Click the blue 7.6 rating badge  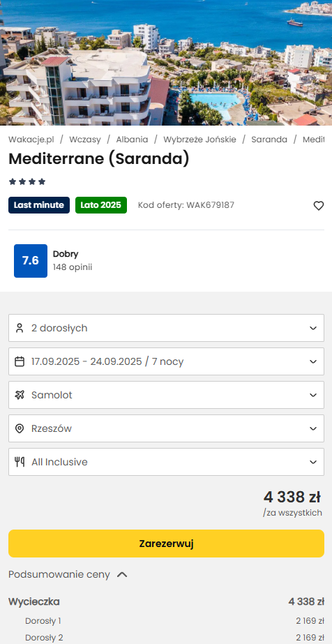(31, 261)
